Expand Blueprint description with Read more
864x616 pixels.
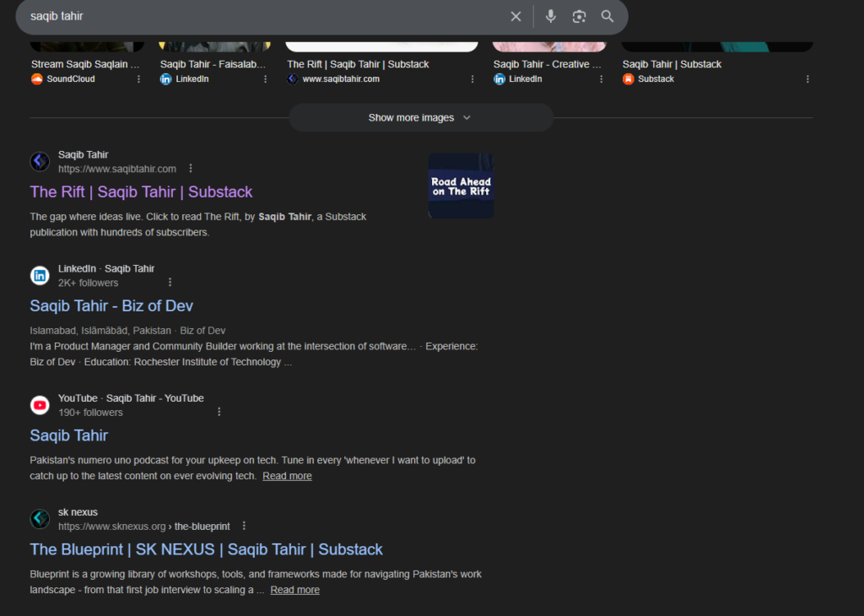(x=294, y=591)
